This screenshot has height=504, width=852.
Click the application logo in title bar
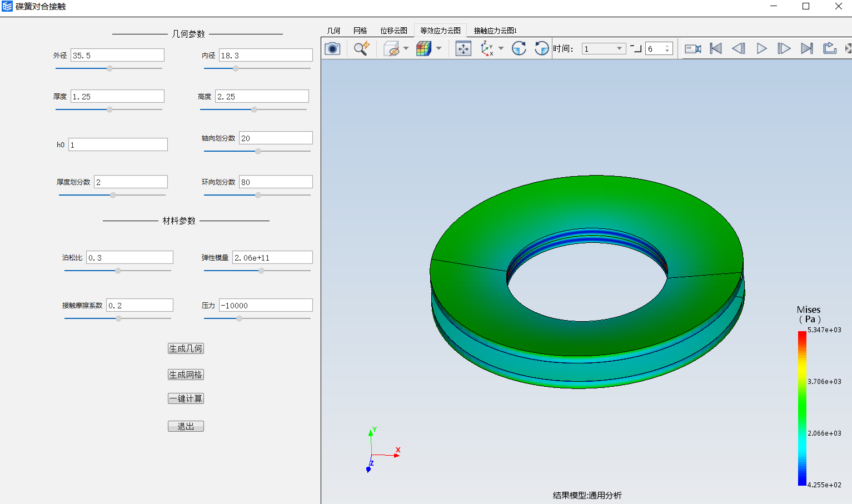tap(7, 7)
